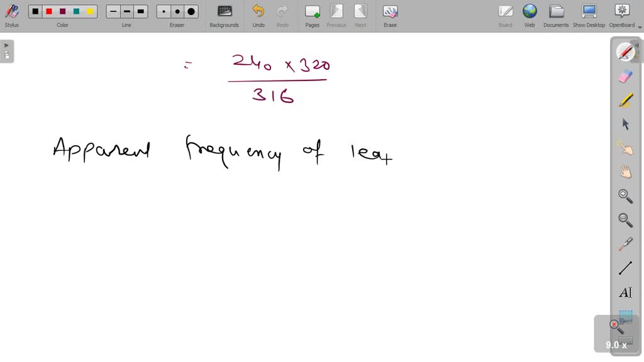The width and height of the screenshot is (644, 362).
Task: Activate the Laser pointer tool
Action: point(625,243)
